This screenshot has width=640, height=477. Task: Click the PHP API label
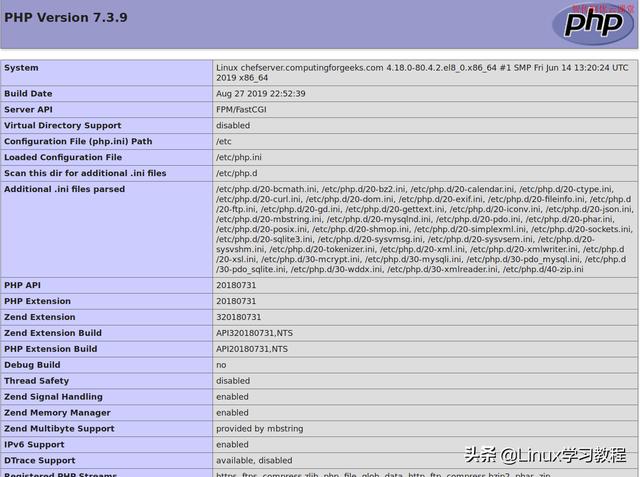click(x=22, y=285)
